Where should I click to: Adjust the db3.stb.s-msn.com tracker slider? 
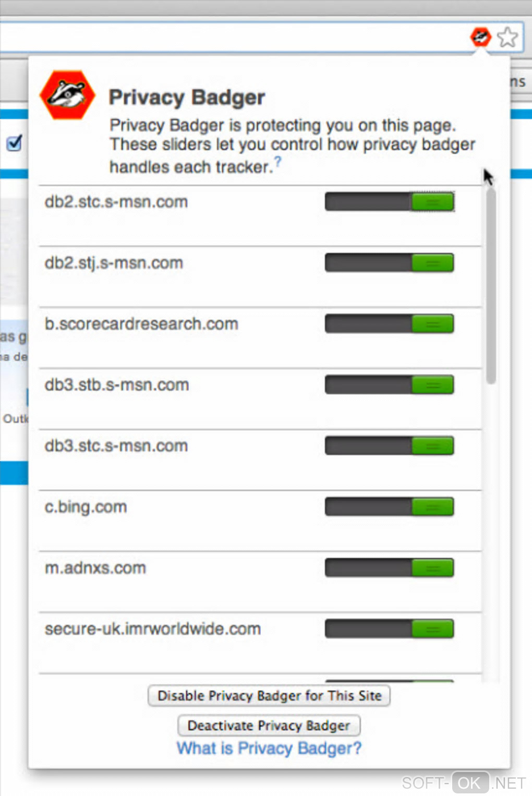coord(432,385)
